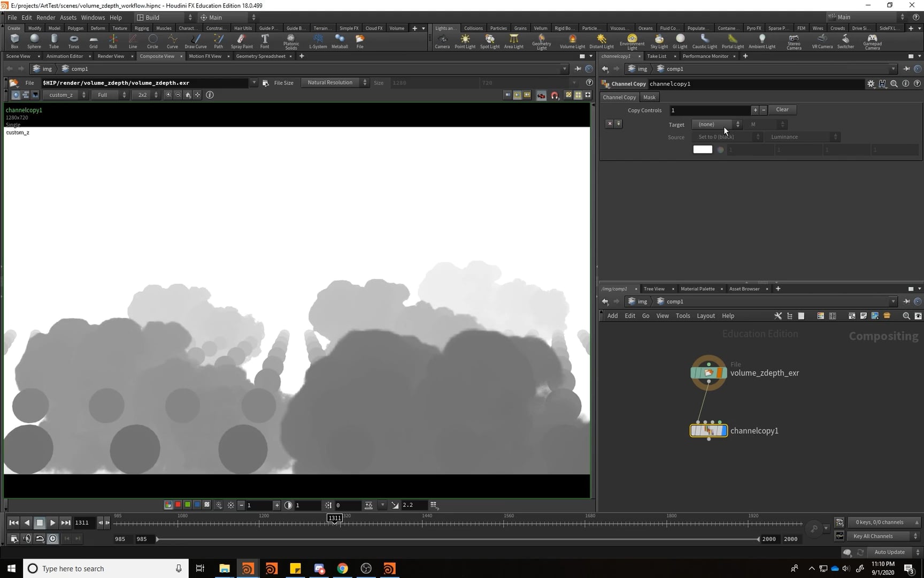924x578 pixels.
Task: Toggle the real-time playback clock button
Action: click(53, 539)
